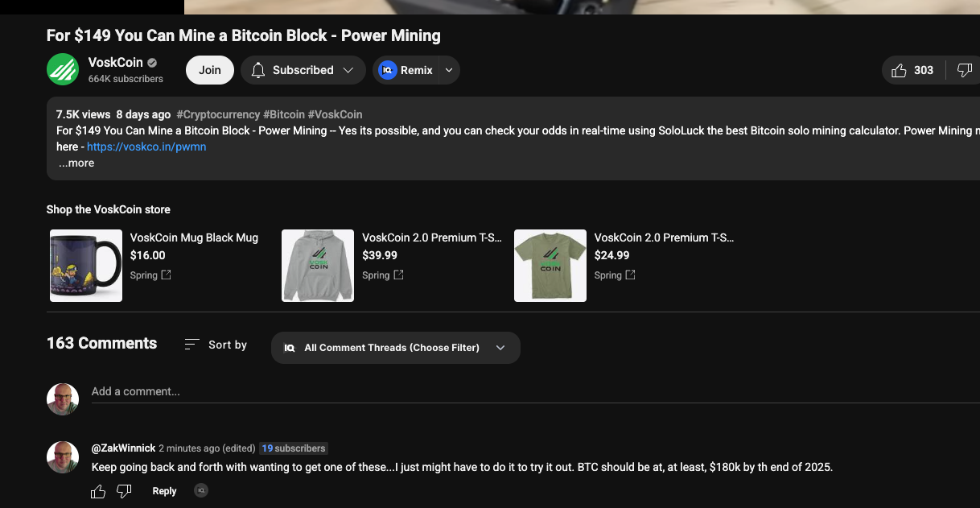Click the $24.99 price
The height and width of the screenshot is (508, 980).
click(612, 255)
